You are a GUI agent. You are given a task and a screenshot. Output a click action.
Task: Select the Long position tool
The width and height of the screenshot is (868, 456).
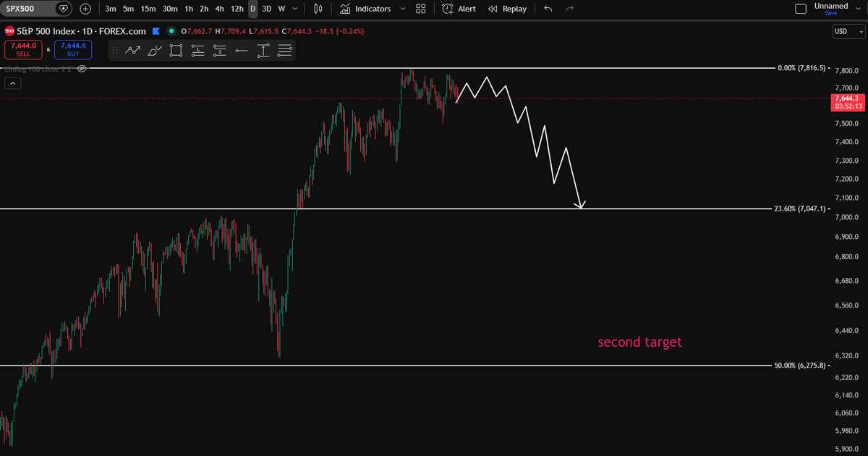tap(197, 50)
